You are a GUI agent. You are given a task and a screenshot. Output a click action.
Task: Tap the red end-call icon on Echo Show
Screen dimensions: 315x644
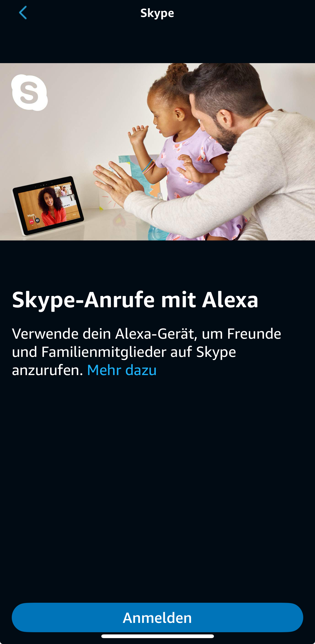click(x=31, y=222)
